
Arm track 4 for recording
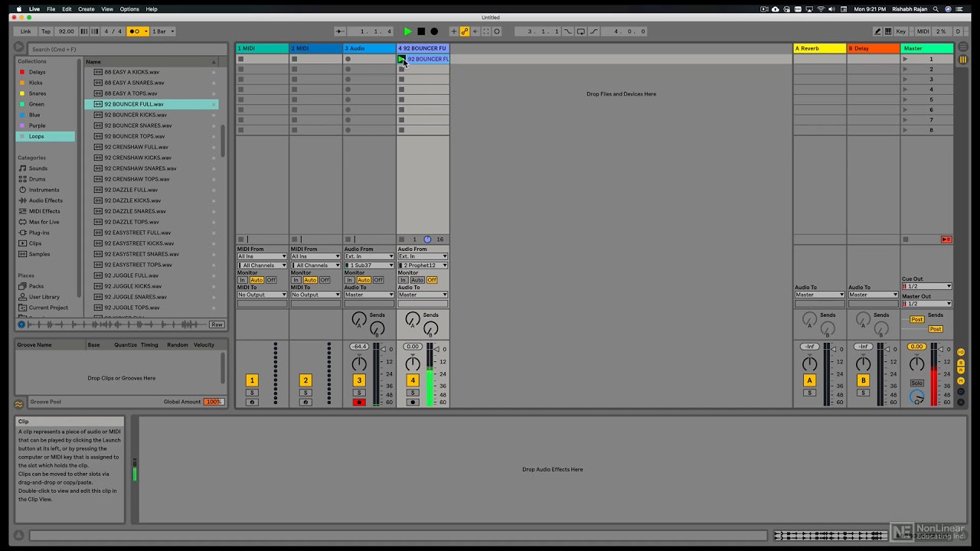pyautogui.click(x=412, y=403)
